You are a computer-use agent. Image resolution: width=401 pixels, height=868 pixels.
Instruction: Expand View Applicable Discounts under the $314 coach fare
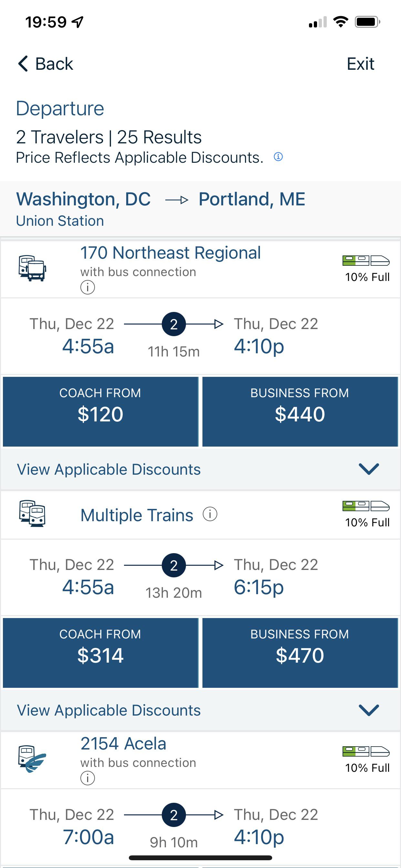369,710
